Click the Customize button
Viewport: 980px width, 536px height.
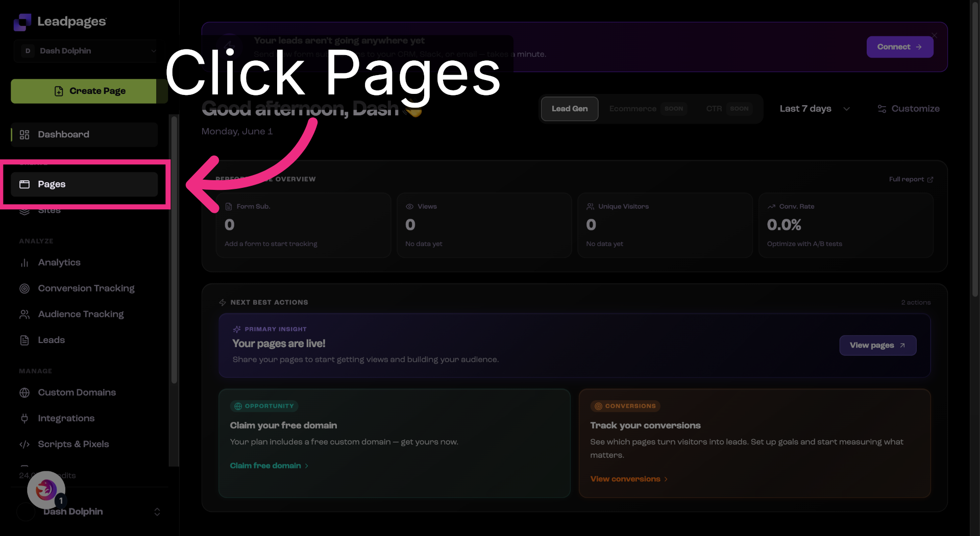pyautogui.click(x=908, y=109)
